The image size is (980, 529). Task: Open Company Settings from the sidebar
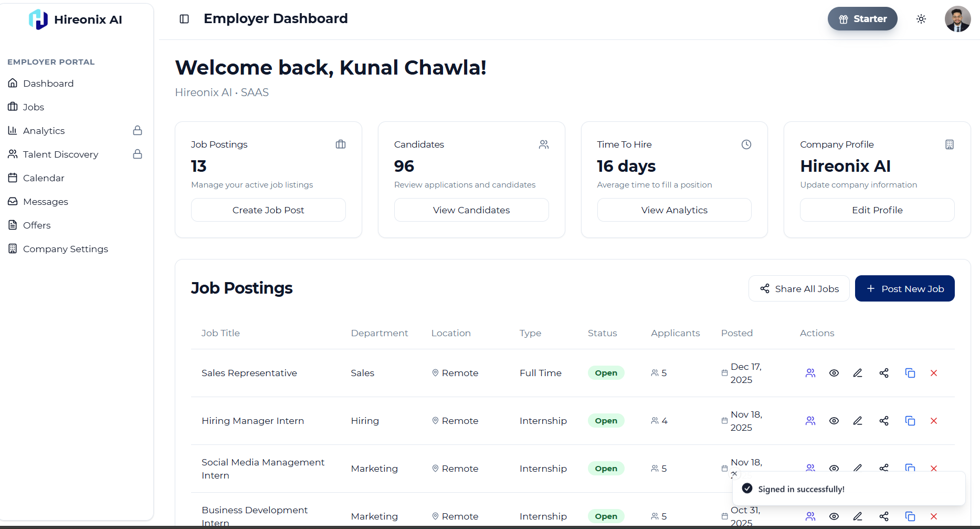click(65, 248)
